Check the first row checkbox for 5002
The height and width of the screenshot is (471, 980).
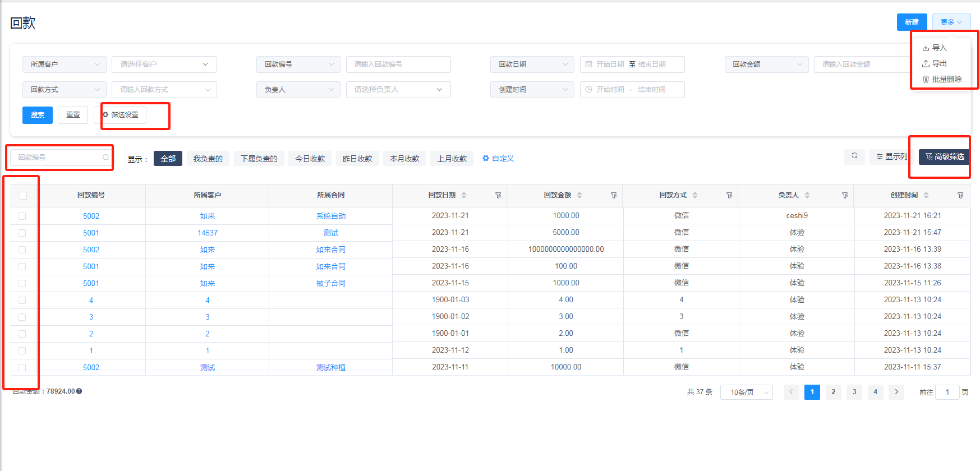(22, 216)
